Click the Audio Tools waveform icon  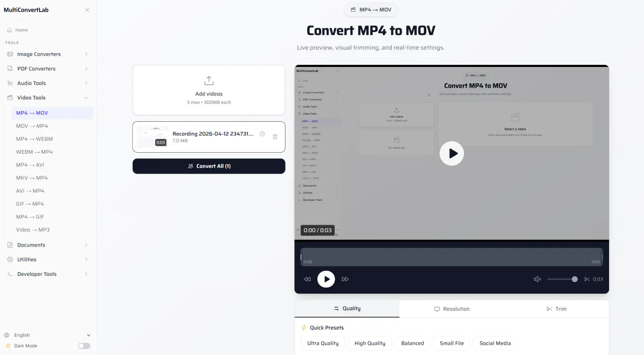click(10, 83)
